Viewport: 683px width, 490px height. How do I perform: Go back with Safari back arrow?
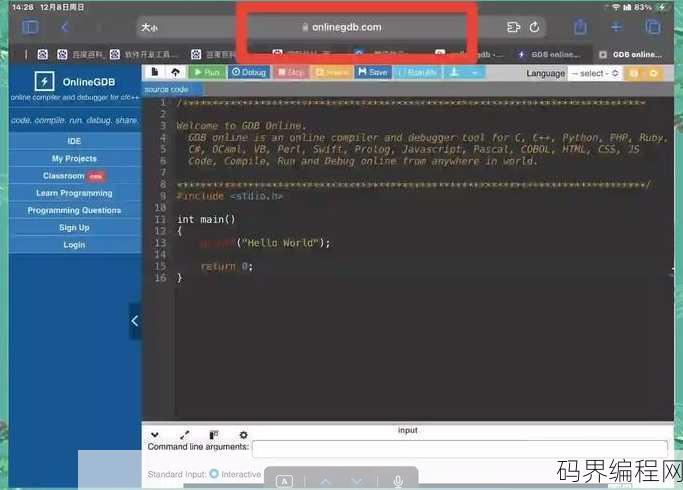(65, 27)
